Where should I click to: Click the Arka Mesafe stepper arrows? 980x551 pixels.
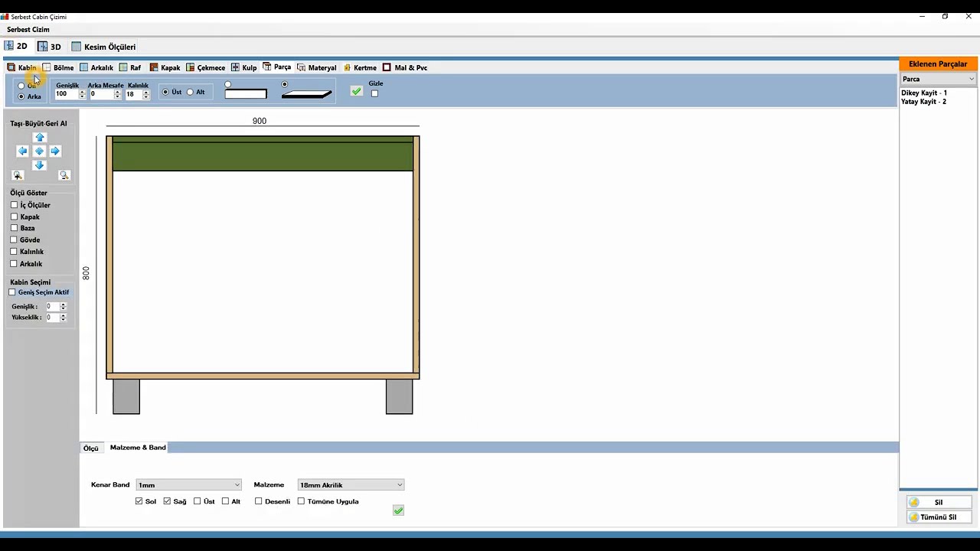point(117,94)
